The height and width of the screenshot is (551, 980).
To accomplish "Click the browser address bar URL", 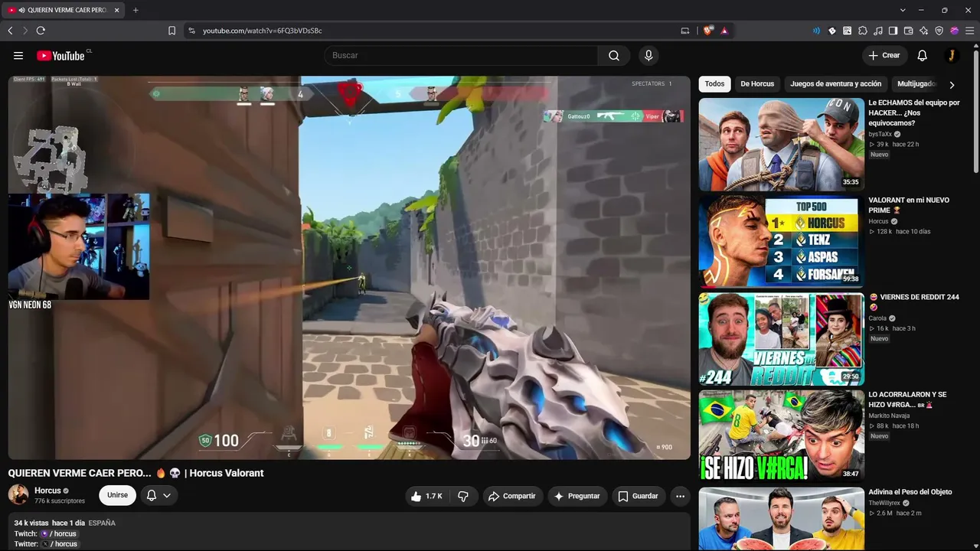I will [x=262, y=31].
